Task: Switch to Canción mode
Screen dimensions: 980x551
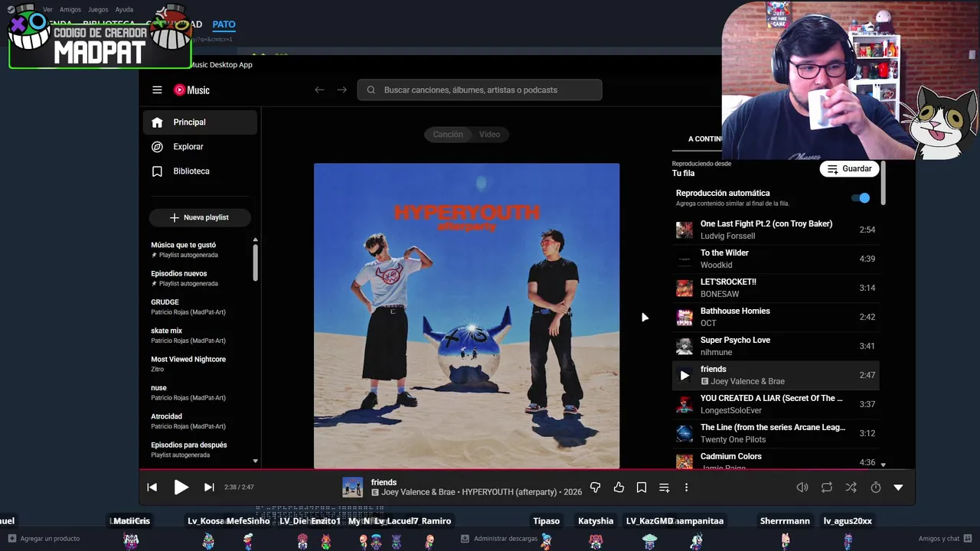Action: [448, 134]
